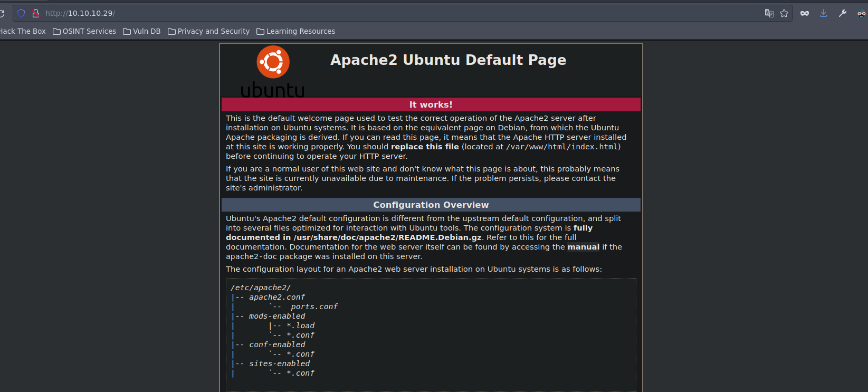Open the wrench developer tools icon
The image size is (868, 392).
pyautogui.click(x=843, y=13)
